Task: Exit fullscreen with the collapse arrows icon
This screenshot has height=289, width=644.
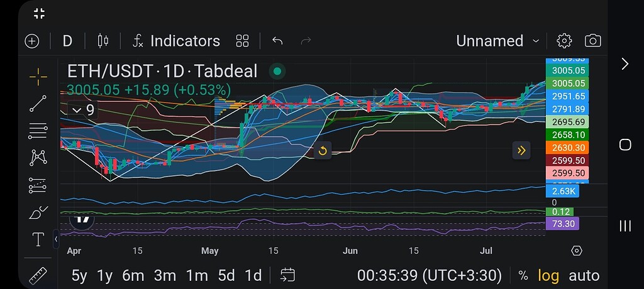Action: coord(39,14)
